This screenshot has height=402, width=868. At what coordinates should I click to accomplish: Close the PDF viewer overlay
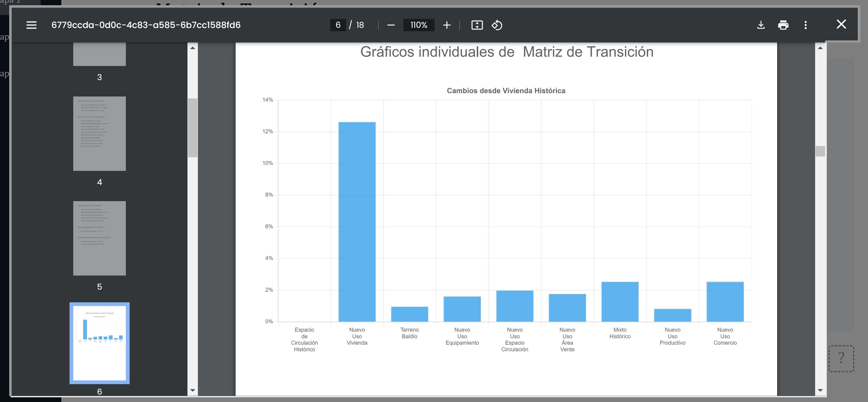pos(841,24)
